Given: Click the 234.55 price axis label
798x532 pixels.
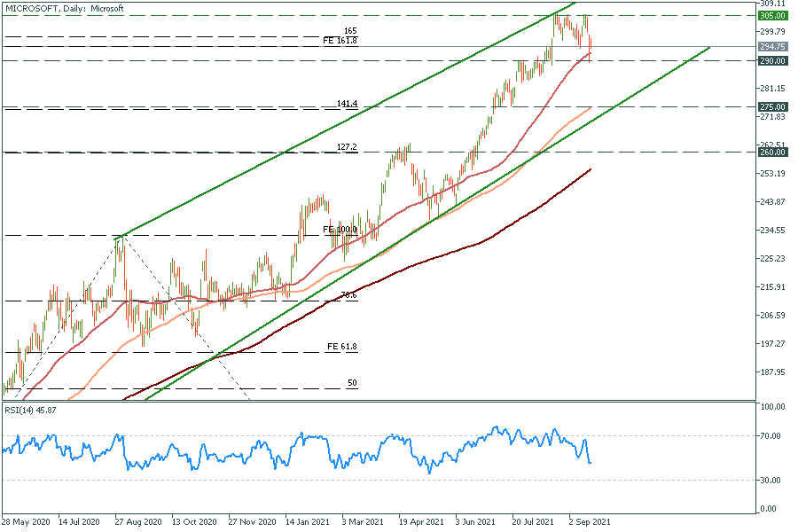Looking at the screenshot, I should click(772, 231).
